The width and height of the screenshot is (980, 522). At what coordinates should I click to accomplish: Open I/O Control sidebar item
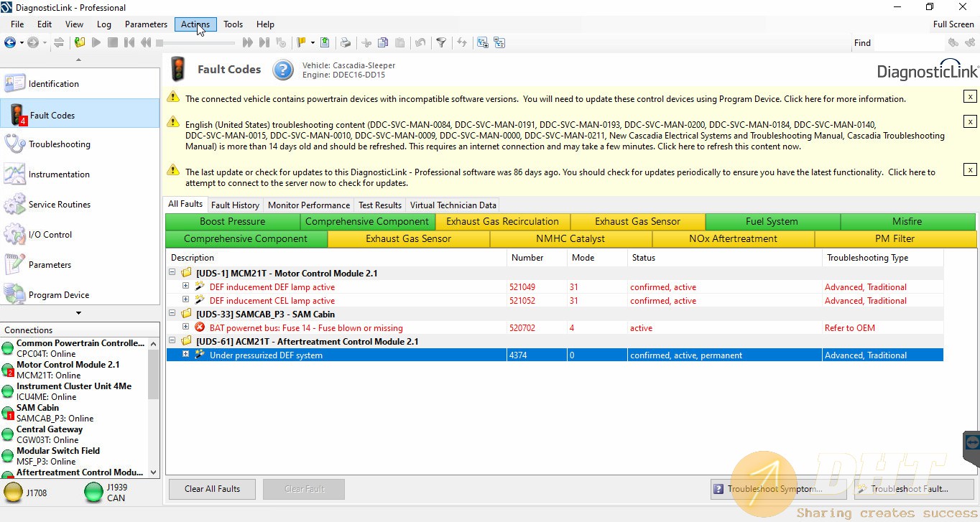coord(80,234)
